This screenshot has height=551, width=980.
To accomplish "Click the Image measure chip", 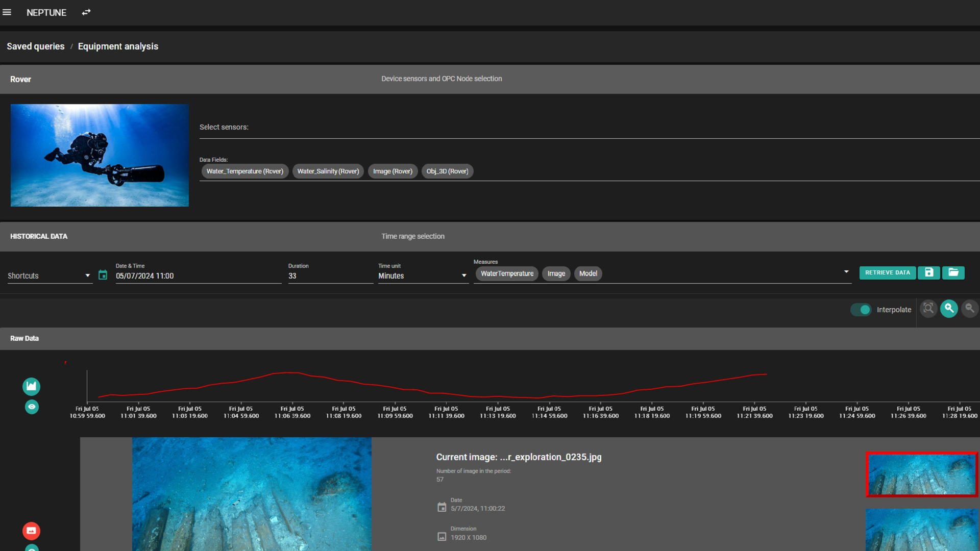I will point(556,273).
